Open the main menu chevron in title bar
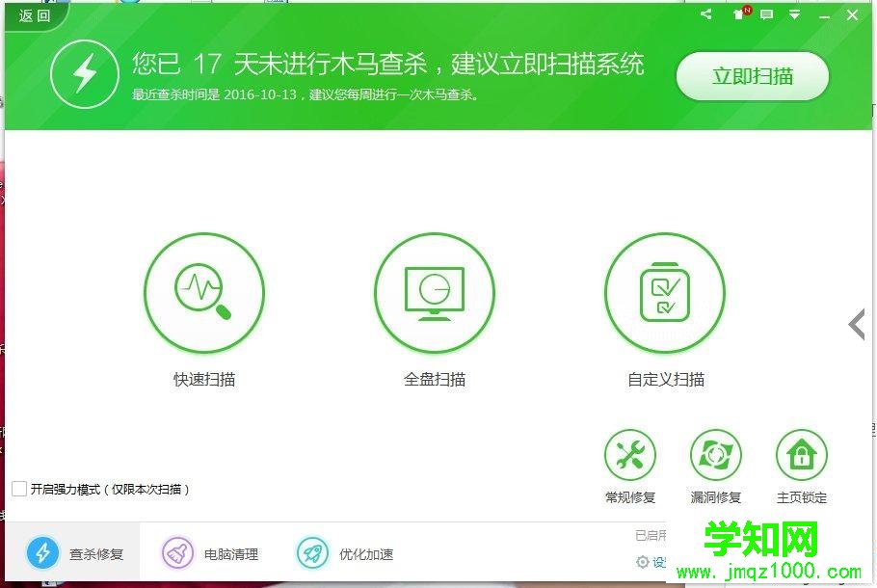This screenshot has width=877, height=588. tap(794, 14)
